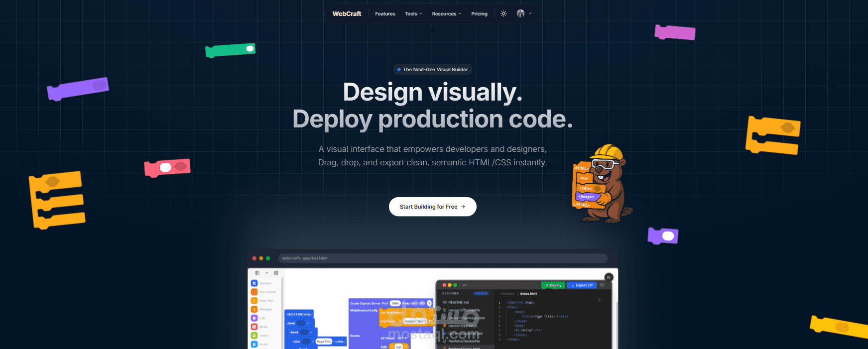
Task: Select the Media category icon
Action: pyautogui.click(x=254, y=327)
